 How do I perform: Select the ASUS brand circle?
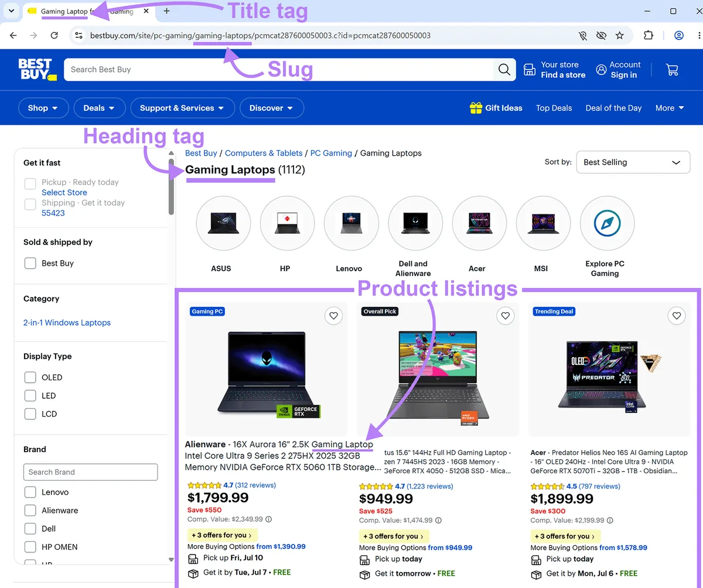pyautogui.click(x=223, y=223)
